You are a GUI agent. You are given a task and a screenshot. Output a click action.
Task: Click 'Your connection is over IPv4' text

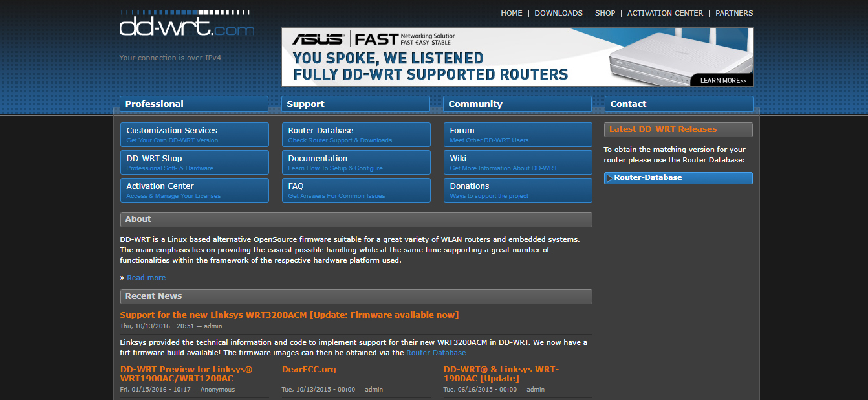170,58
